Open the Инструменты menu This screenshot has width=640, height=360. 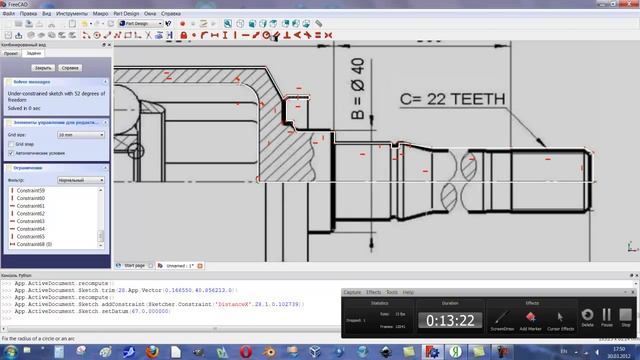coord(72,13)
